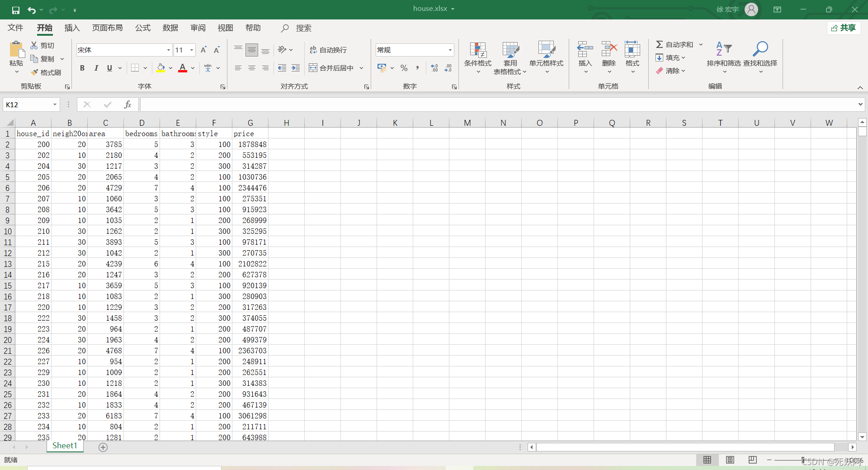Open the 文件 file menu
868x470 pixels.
point(15,28)
